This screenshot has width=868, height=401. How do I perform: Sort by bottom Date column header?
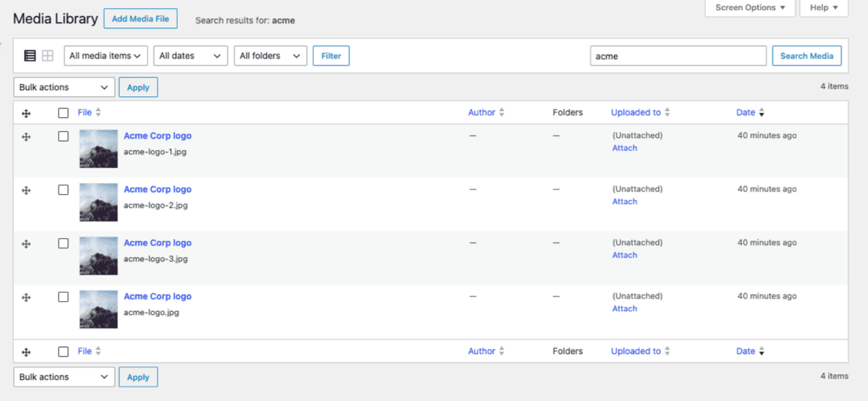pyautogui.click(x=746, y=351)
